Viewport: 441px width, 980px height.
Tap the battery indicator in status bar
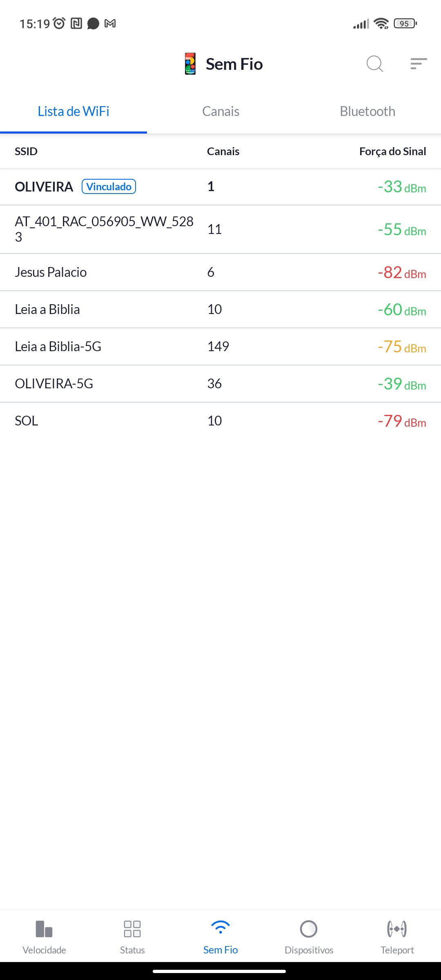[x=405, y=24]
